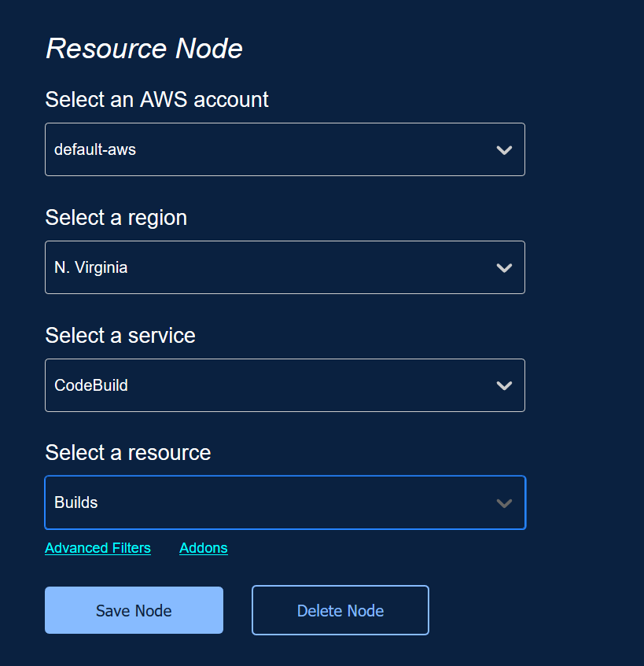Click the chevron arrow in the service field
This screenshot has width=644, height=666.
point(504,385)
